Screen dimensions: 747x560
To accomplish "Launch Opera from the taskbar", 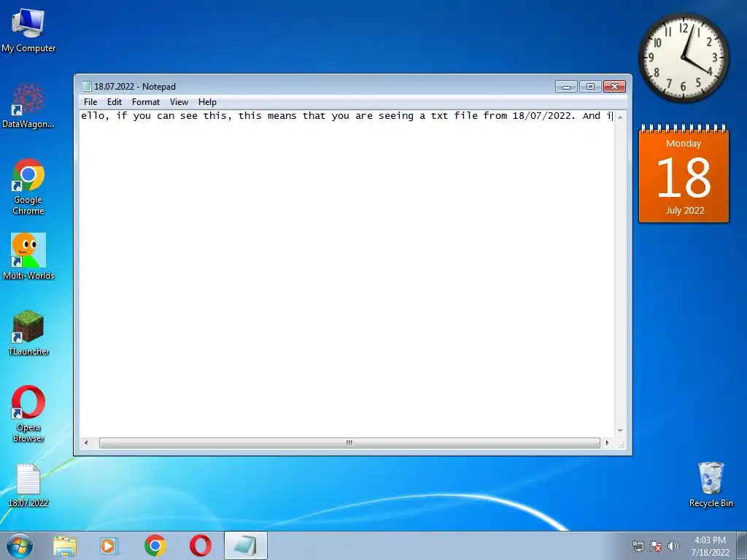I will point(201,545).
